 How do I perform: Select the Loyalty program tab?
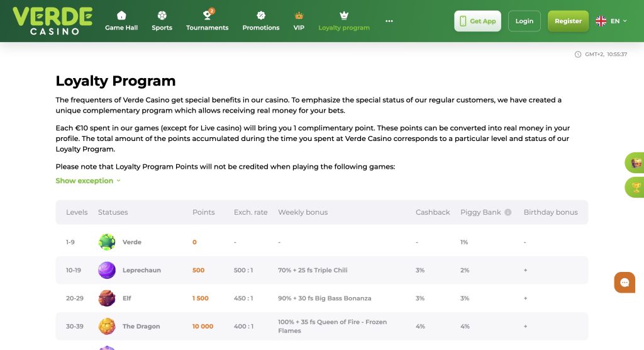(x=344, y=21)
